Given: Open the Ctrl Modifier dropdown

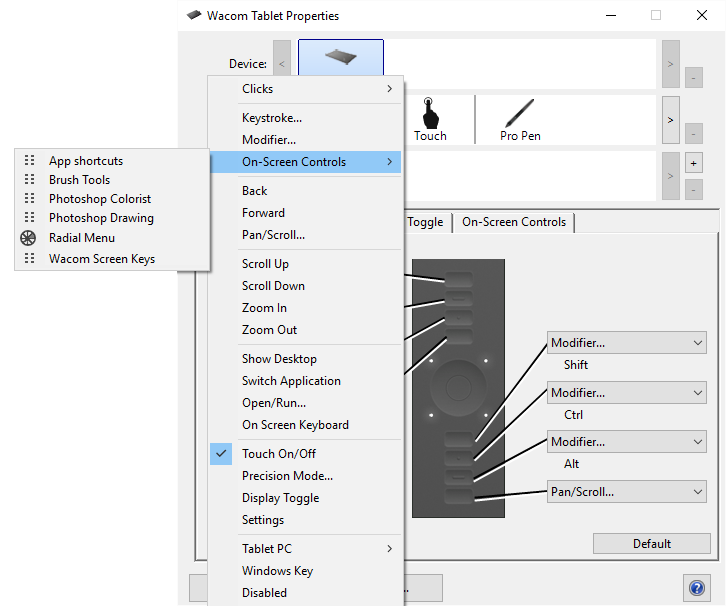Looking at the screenshot, I should pos(627,393).
